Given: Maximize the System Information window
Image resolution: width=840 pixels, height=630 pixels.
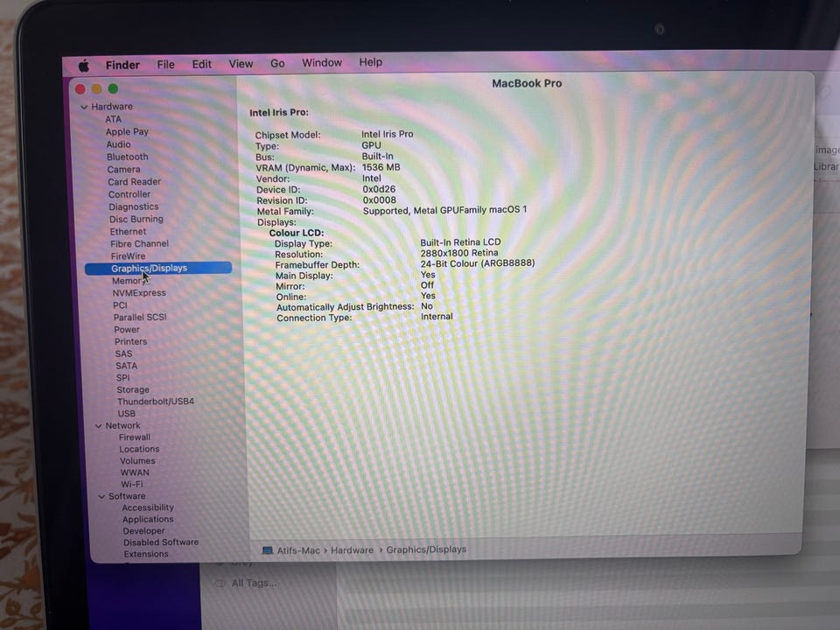Looking at the screenshot, I should click(113, 88).
